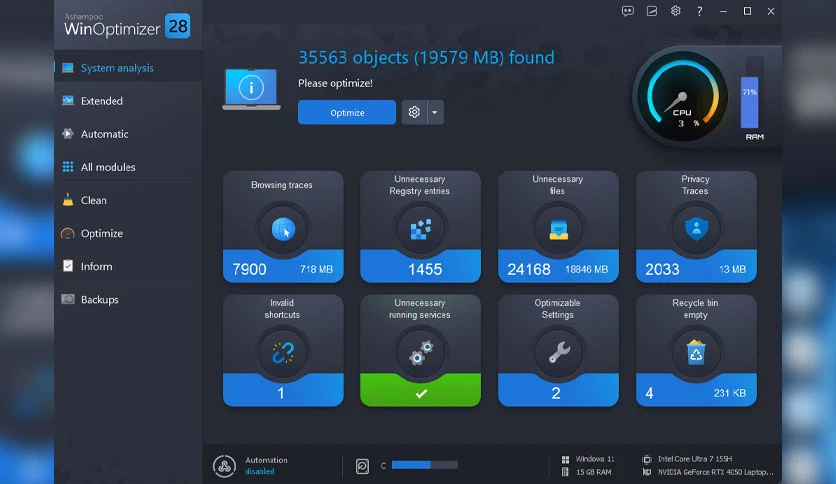Click the Windows 11 status bar entry
Image resolution: width=836 pixels, height=484 pixels.
[588, 459]
